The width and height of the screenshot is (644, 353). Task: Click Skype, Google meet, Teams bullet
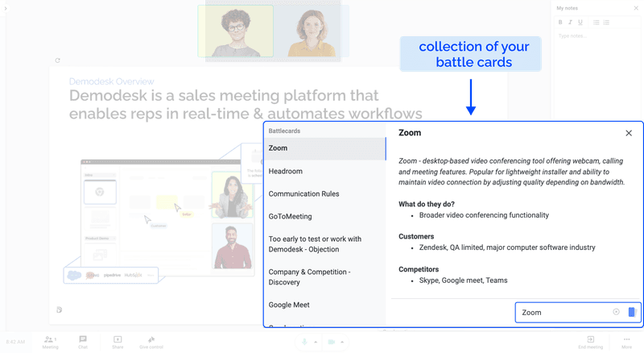[463, 280]
